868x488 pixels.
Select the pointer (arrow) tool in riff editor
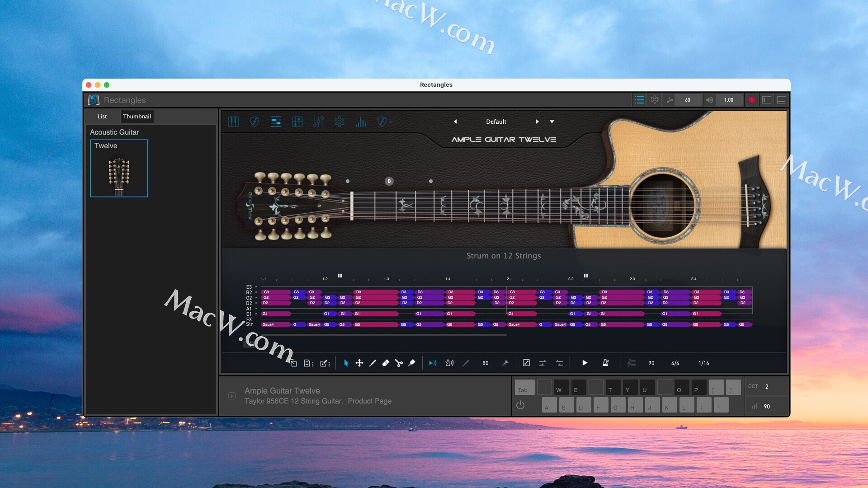pyautogui.click(x=346, y=363)
